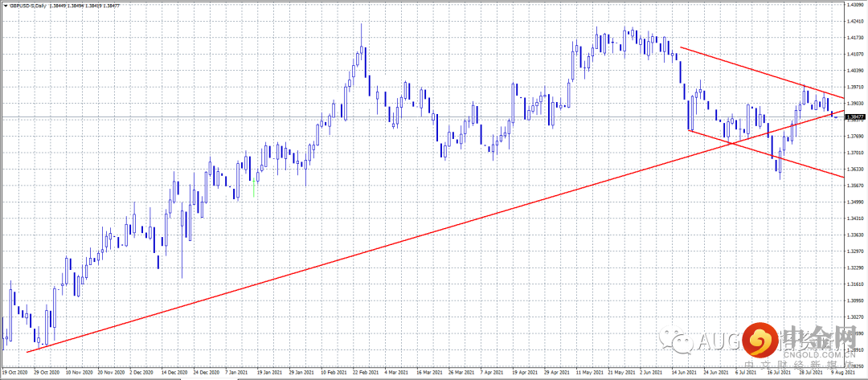Click the 1.41730 price scale label

(856, 39)
